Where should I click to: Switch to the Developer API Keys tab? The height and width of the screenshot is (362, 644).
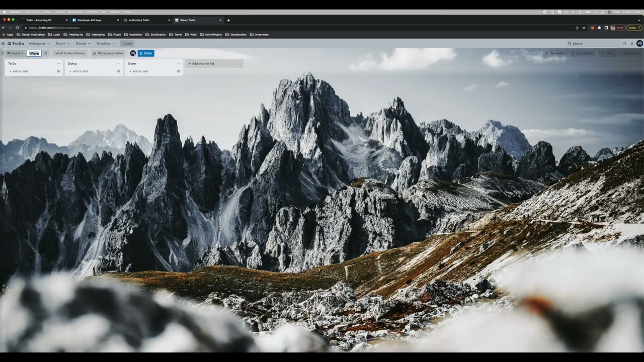96,20
